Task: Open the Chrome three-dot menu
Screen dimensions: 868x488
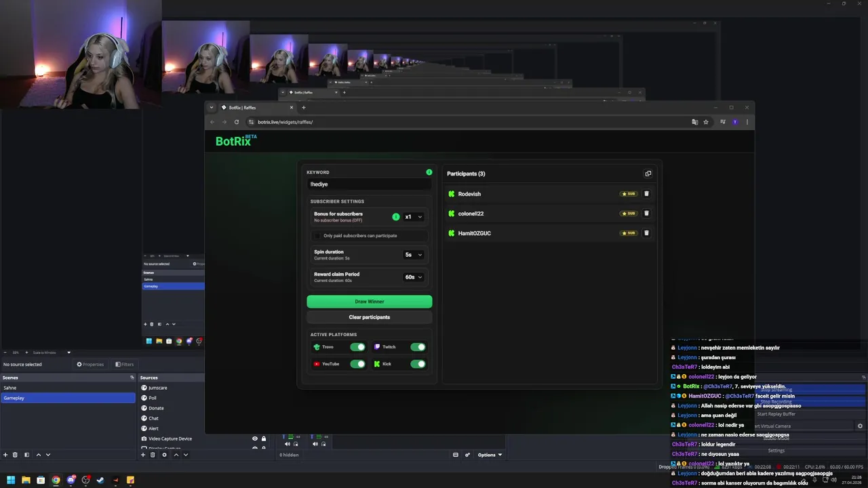Action: click(747, 122)
